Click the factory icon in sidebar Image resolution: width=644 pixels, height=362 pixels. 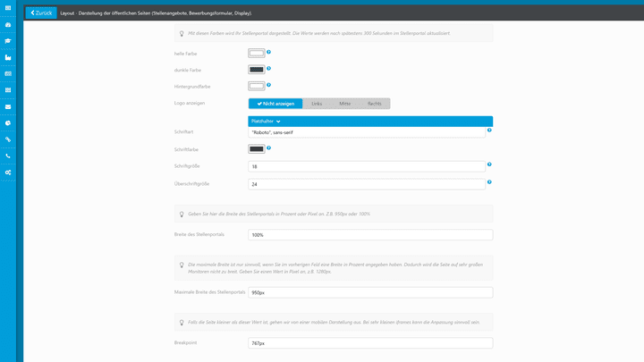[8, 57]
